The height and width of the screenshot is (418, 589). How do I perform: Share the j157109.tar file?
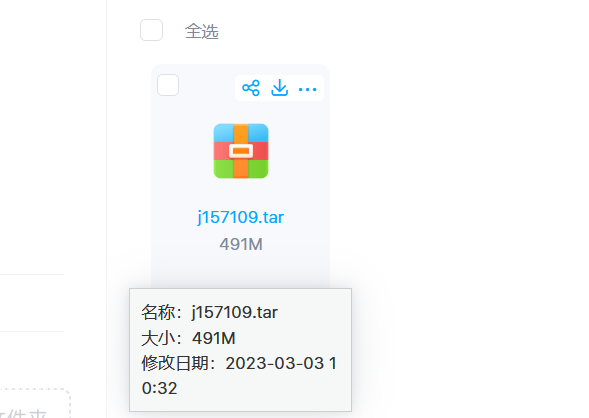251,88
